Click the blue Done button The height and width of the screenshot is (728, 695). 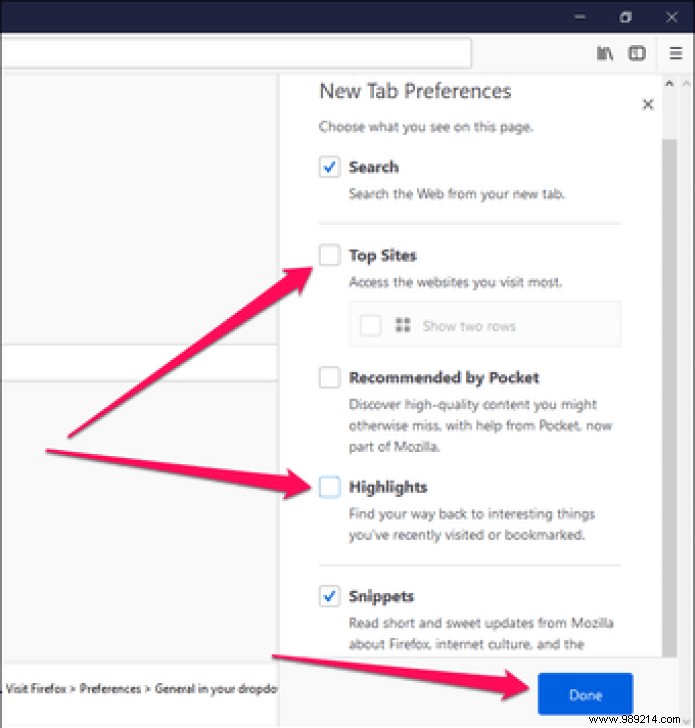click(x=585, y=694)
